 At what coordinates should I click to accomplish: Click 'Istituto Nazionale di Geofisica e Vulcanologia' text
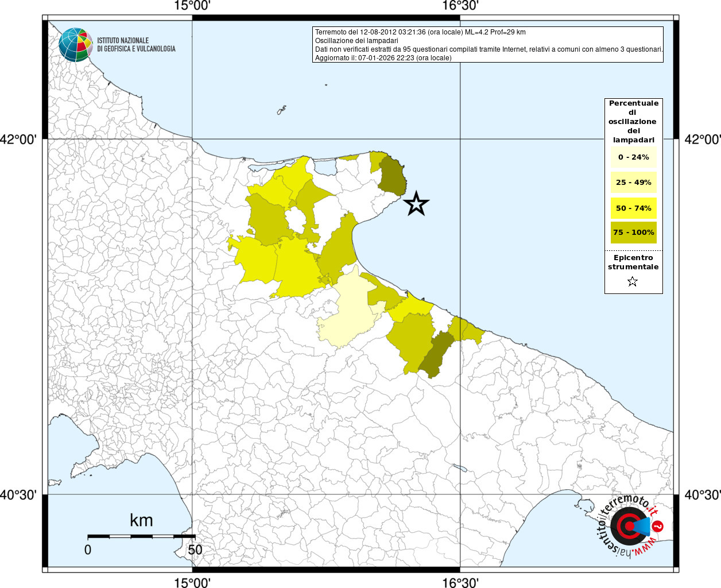coord(136,45)
